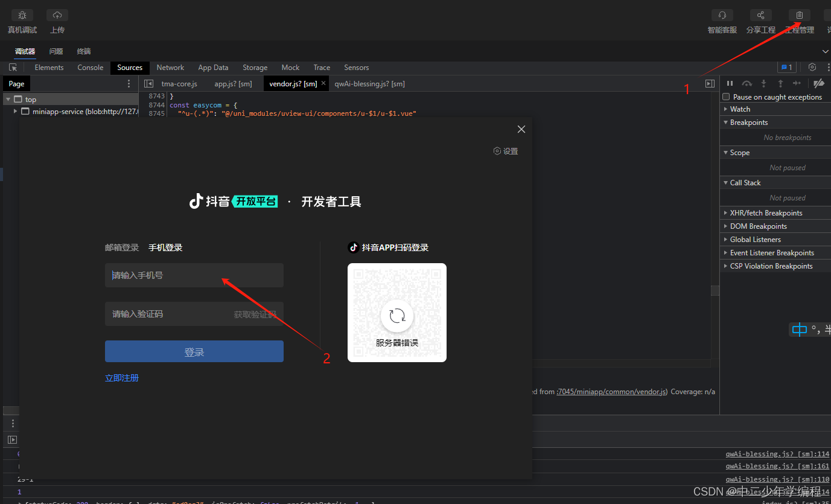This screenshot has height=504, width=831.
Task: Open the vendor.js source-mapped link
Action: [x=612, y=392]
